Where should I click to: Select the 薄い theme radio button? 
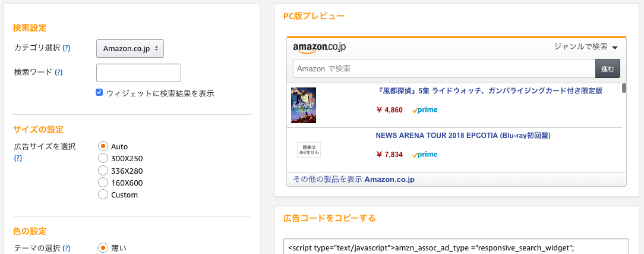[x=103, y=248]
